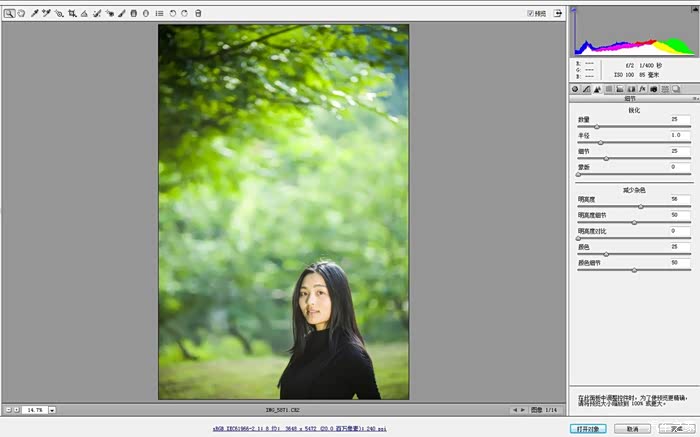Switch to the Lens Corrections panel tab

[631, 89]
